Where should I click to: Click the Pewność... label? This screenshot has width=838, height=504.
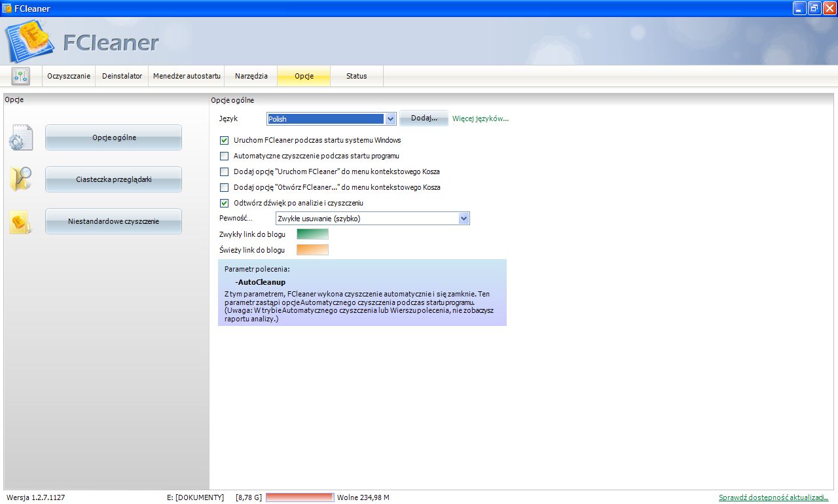236,219
